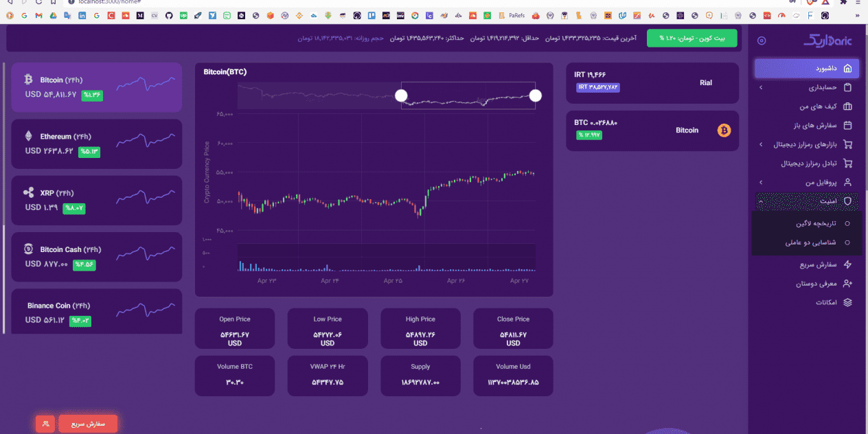The height and width of the screenshot is (434, 868).
Task: Open the داشبورد menu item
Action: point(807,69)
